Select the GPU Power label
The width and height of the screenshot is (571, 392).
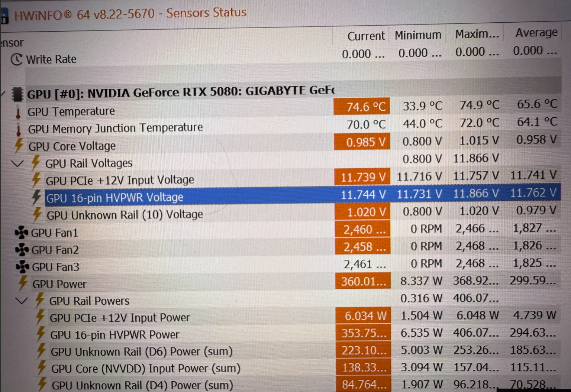59,284
